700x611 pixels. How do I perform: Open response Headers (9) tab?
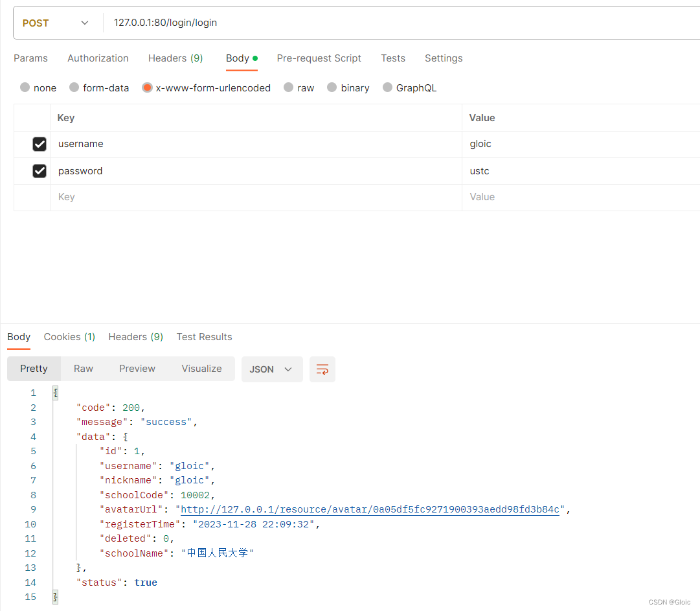coord(136,337)
